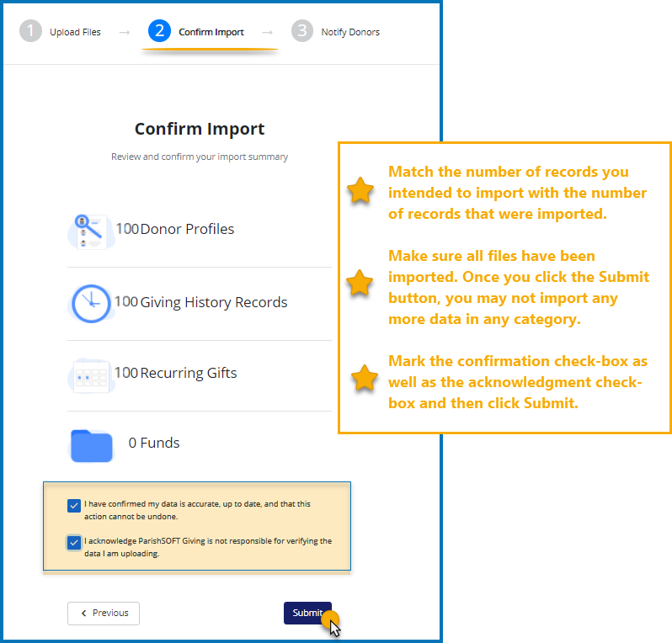
Task: Click the 'I have confirmed my data' label
Action: click(197, 510)
